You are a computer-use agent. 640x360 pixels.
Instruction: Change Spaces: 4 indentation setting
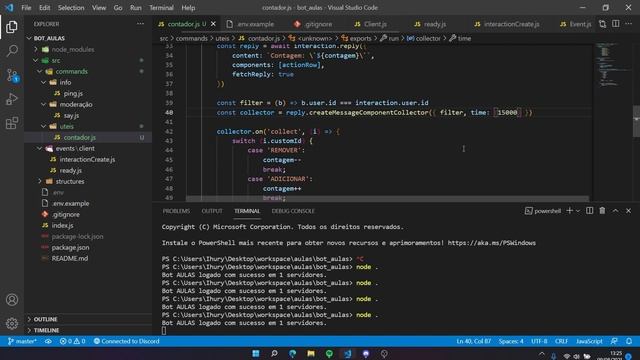[x=511, y=341]
